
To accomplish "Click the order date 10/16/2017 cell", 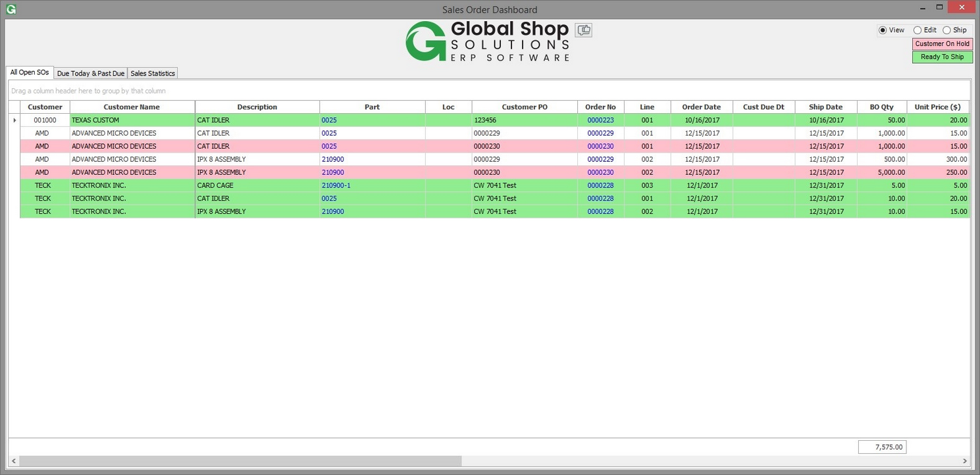I will [702, 120].
